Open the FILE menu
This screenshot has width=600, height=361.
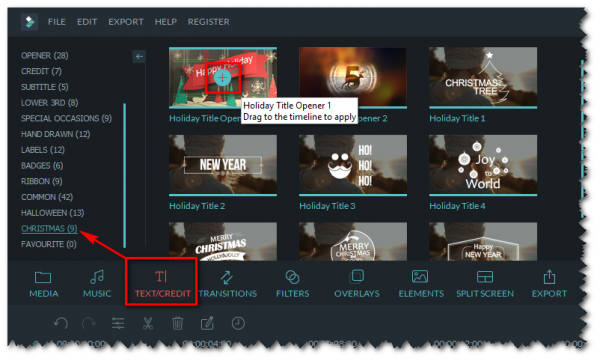57,22
